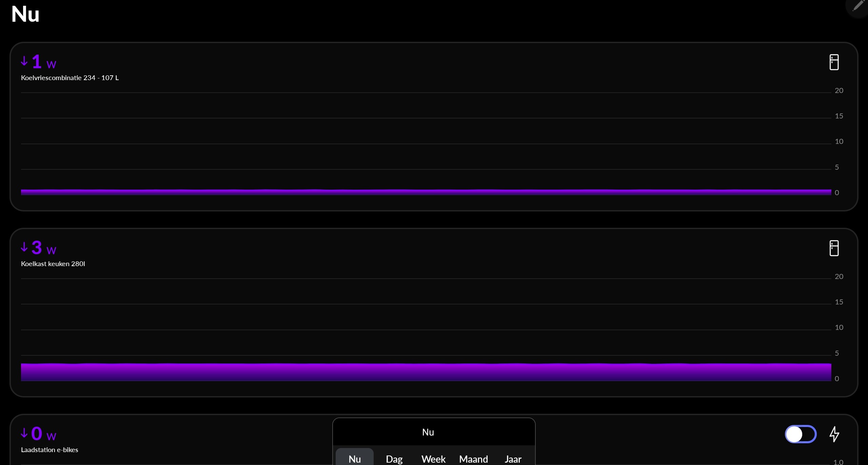This screenshot has height=465, width=868.
Task: Click the down arrow beside 1 W
Action: point(24,61)
